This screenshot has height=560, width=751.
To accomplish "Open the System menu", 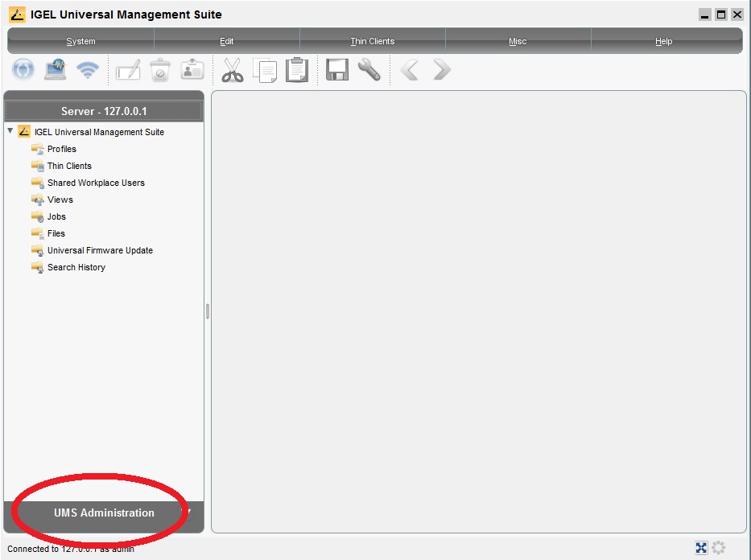I will coord(80,41).
